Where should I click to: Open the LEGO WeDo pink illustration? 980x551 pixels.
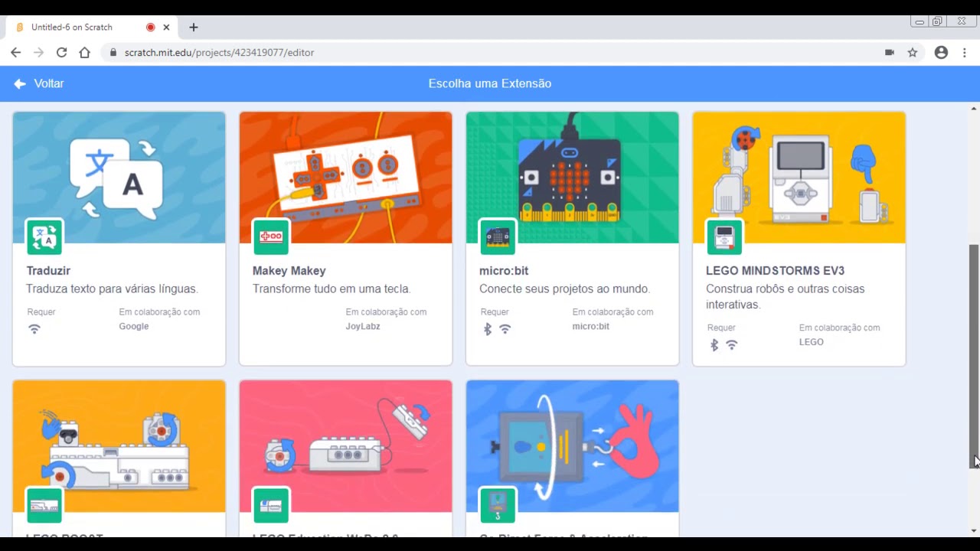click(x=346, y=446)
